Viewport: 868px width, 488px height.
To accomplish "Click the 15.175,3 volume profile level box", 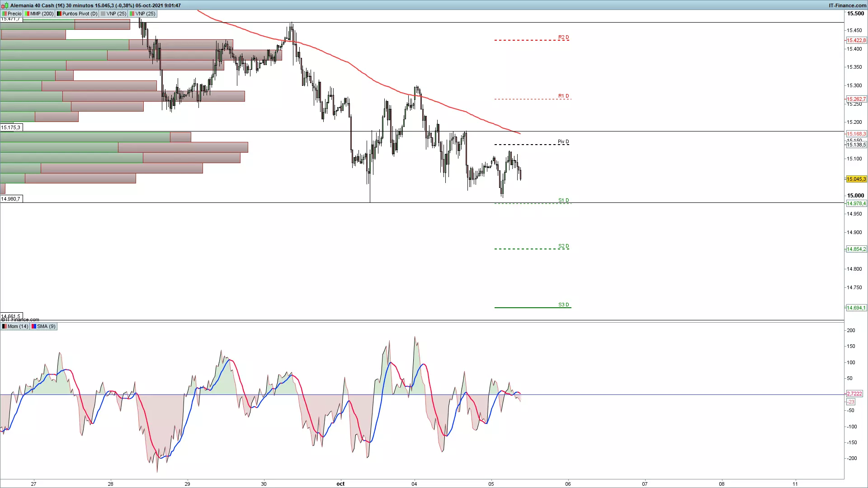I will (x=11, y=127).
